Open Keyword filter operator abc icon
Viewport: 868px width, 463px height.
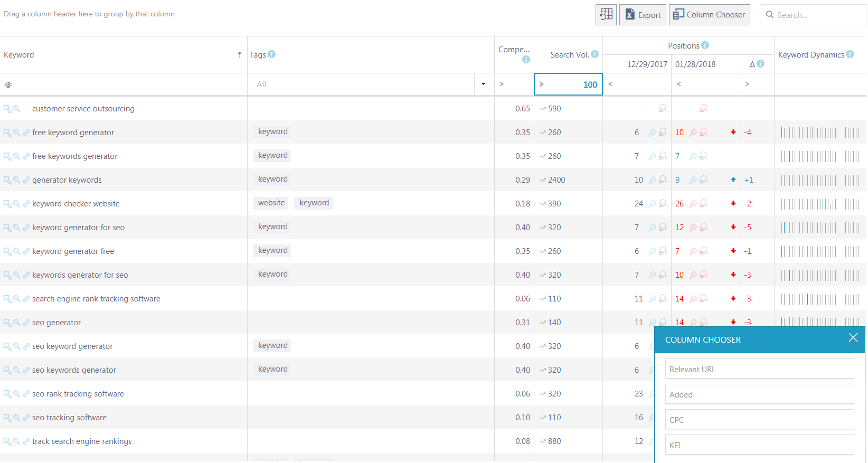(x=8, y=84)
